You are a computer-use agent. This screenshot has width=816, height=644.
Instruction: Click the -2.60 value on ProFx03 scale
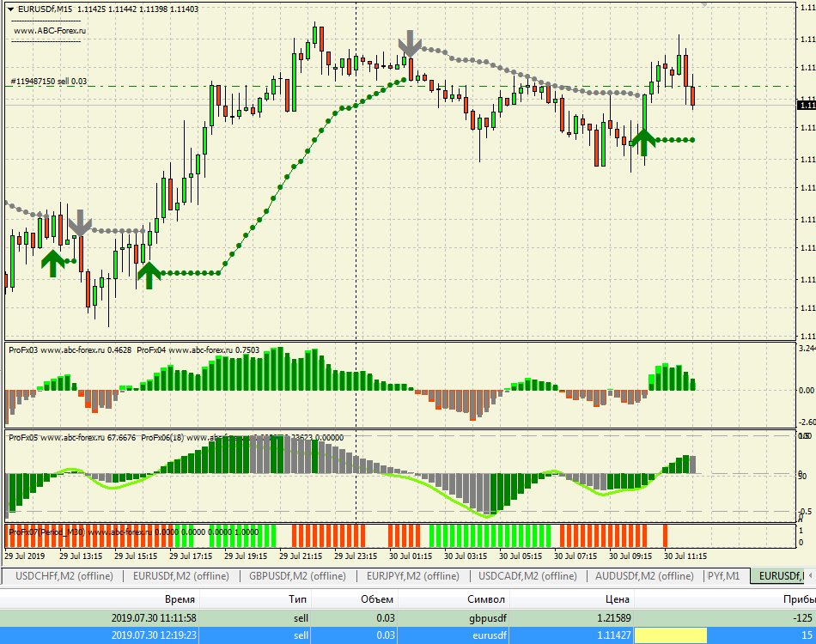click(x=807, y=422)
